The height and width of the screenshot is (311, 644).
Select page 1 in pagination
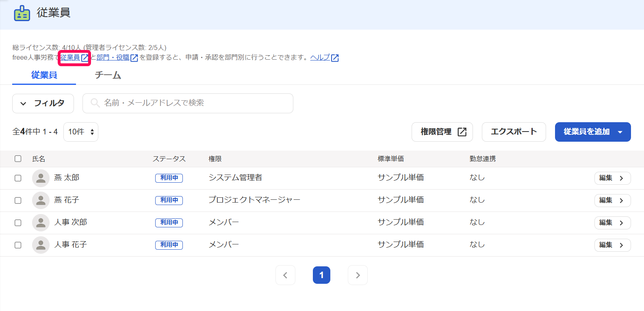tap(321, 275)
